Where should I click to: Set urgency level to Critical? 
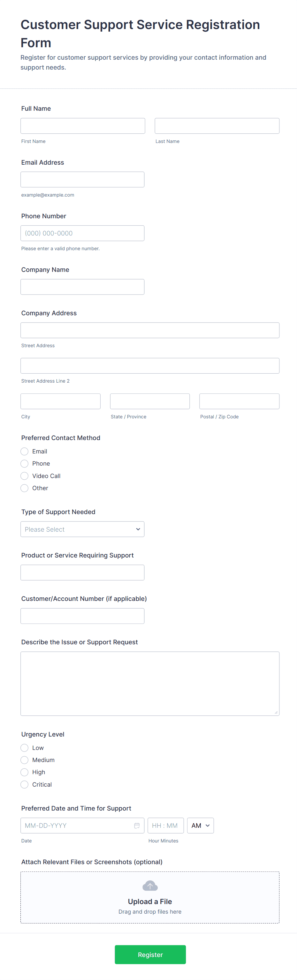click(x=24, y=784)
